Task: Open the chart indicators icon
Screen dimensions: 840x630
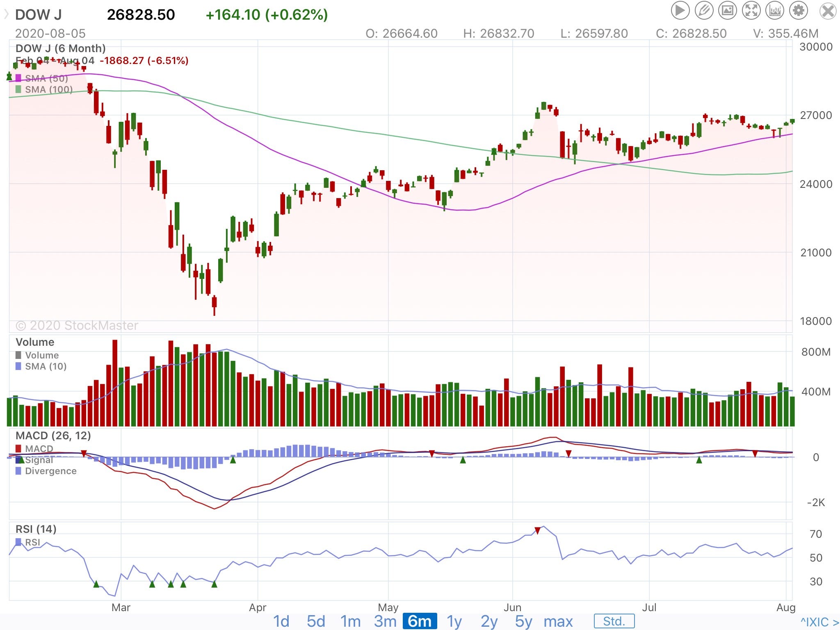Action: pos(775,11)
